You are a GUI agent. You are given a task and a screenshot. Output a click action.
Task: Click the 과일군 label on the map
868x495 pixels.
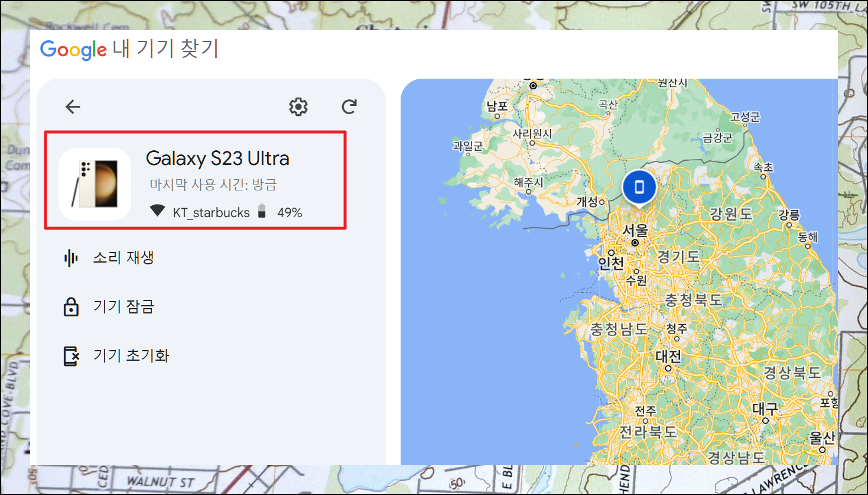pyautogui.click(x=467, y=145)
